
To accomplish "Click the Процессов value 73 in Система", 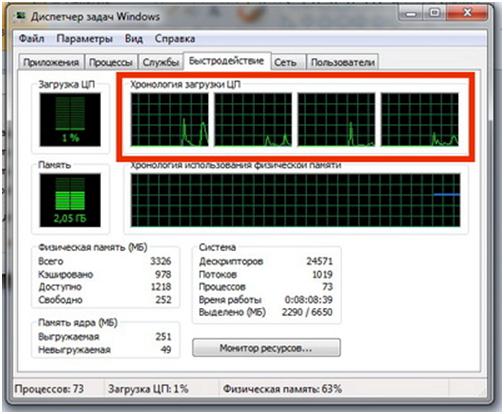I will click(327, 287).
